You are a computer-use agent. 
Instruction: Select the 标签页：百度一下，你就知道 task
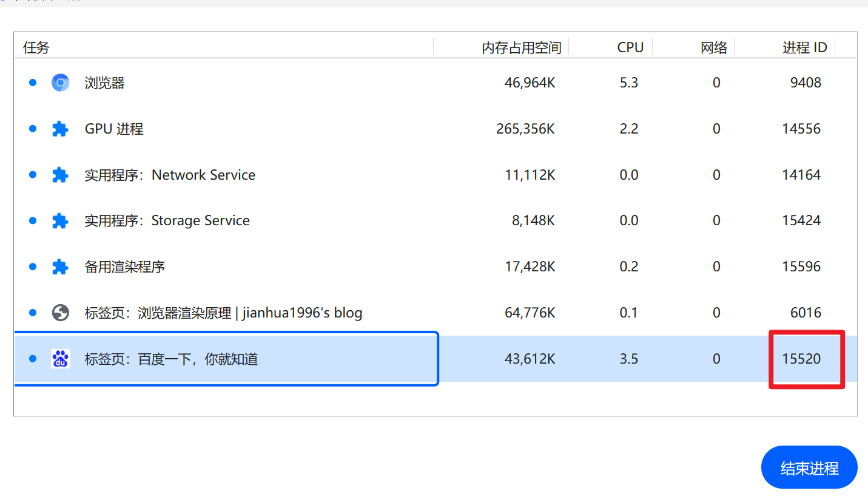(x=172, y=359)
